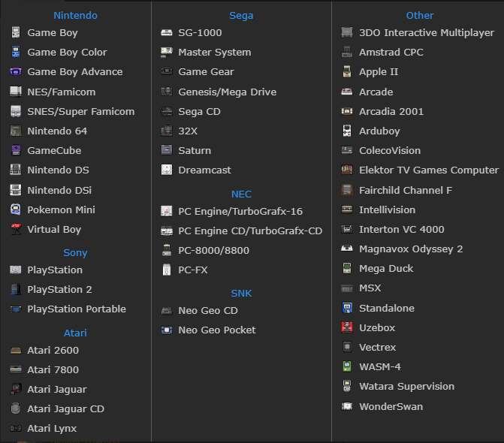Image resolution: width=504 pixels, height=443 pixels.
Task: Select Fairchild Channel F link
Action: pyautogui.click(x=406, y=190)
